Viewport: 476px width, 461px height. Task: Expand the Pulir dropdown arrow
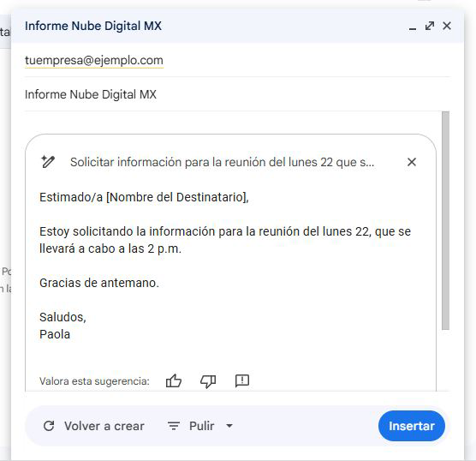tap(229, 426)
